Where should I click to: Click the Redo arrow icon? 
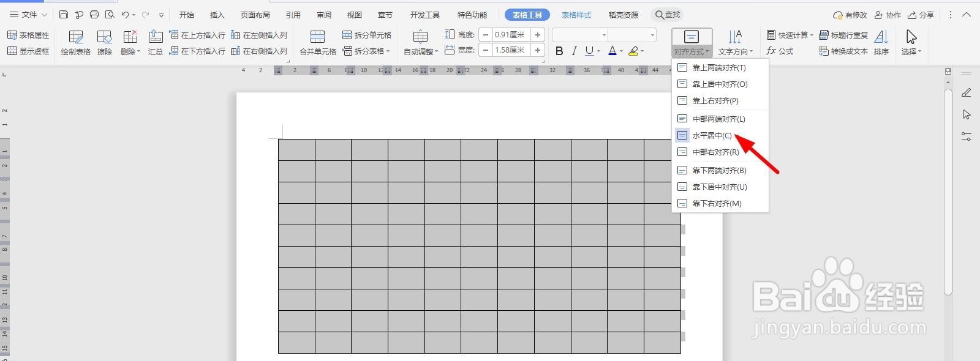coord(145,15)
